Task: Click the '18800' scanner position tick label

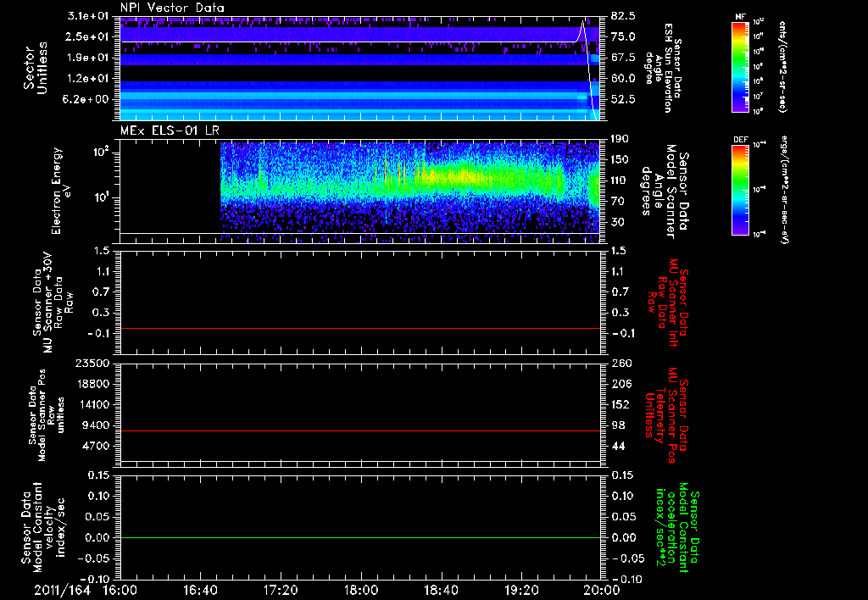Action: pyautogui.click(x=93, y=384)
